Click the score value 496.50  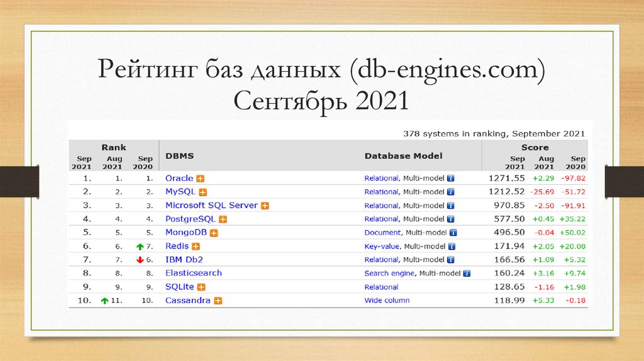click(x=509, y=233)
